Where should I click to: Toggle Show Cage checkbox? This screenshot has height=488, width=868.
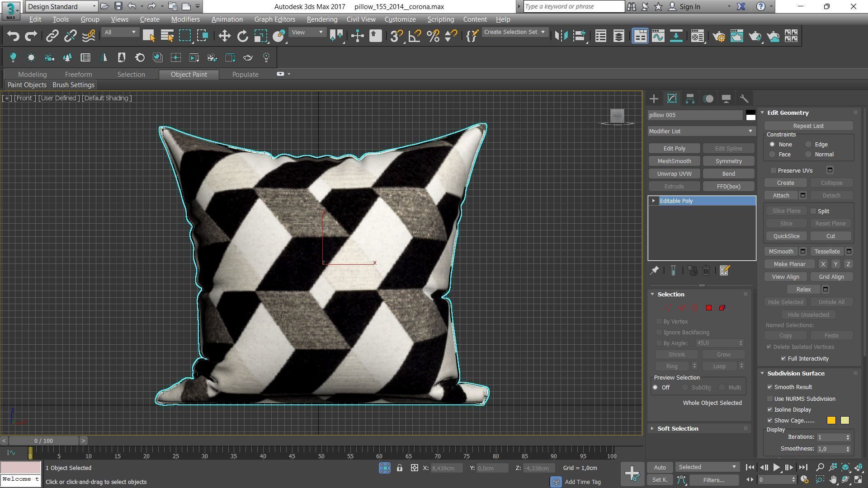770,421
